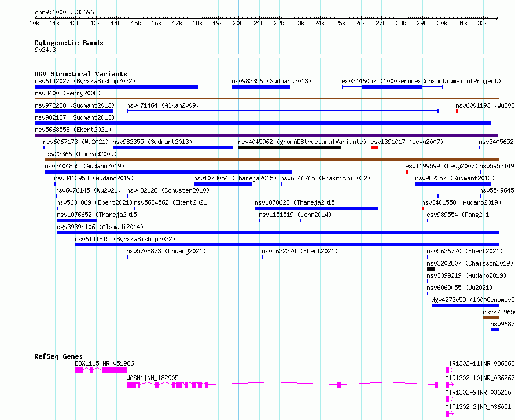This screenshot has height=420, width=515.
Task: Open nsv5632324 (Ebert2021) label
Action: (300, 251)
